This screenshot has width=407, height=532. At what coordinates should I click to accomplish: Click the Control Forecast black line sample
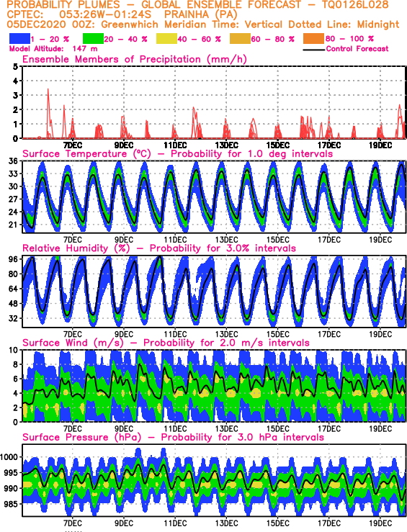click(313, 50)
